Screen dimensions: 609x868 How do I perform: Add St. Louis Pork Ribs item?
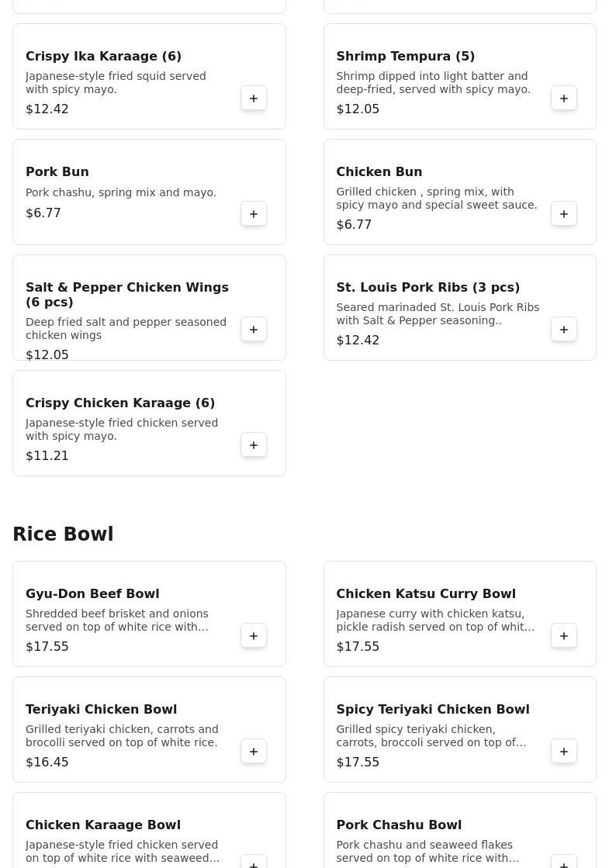coord(564,330)
